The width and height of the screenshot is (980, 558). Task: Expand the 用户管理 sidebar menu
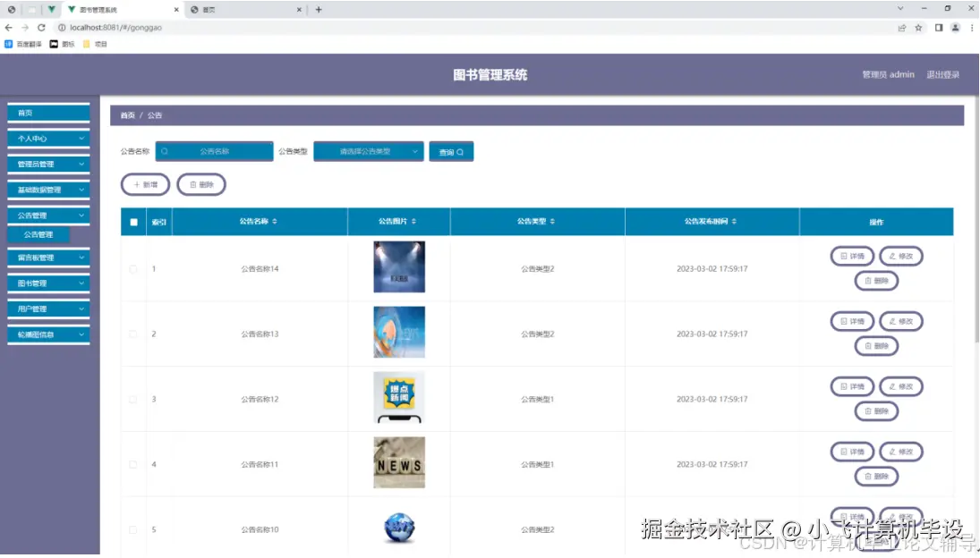(48, 309)
